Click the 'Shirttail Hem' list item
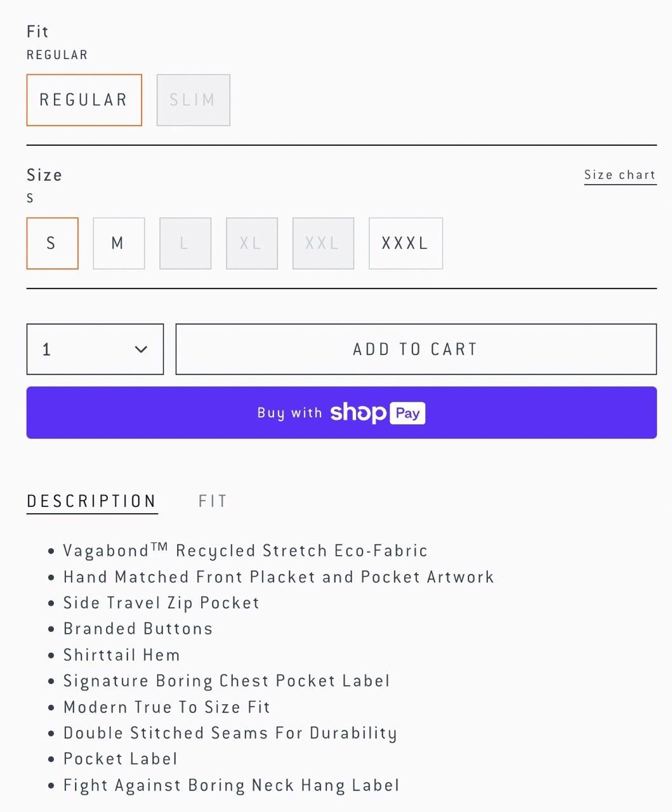The width and height of the screenshot is (672, 812). (x=121, y=655)
